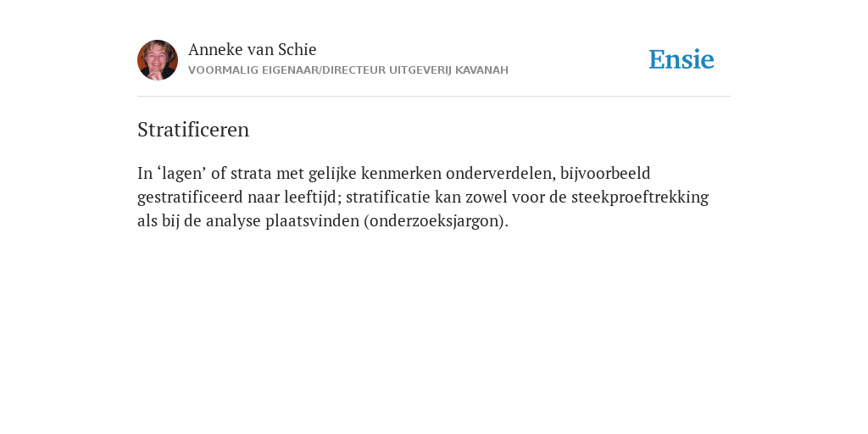868x434 pixels.
Task: Click the horizontal divider line under the header
Action: pos(434,97)
